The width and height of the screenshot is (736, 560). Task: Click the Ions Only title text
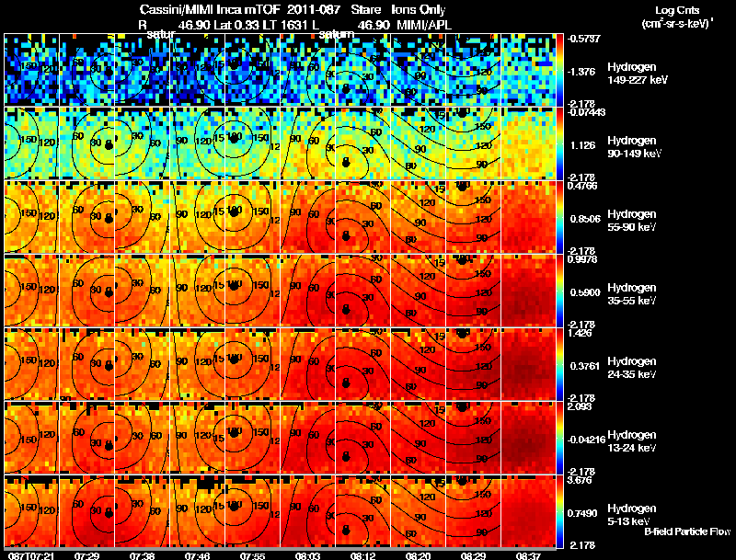[x=419, y=9]
